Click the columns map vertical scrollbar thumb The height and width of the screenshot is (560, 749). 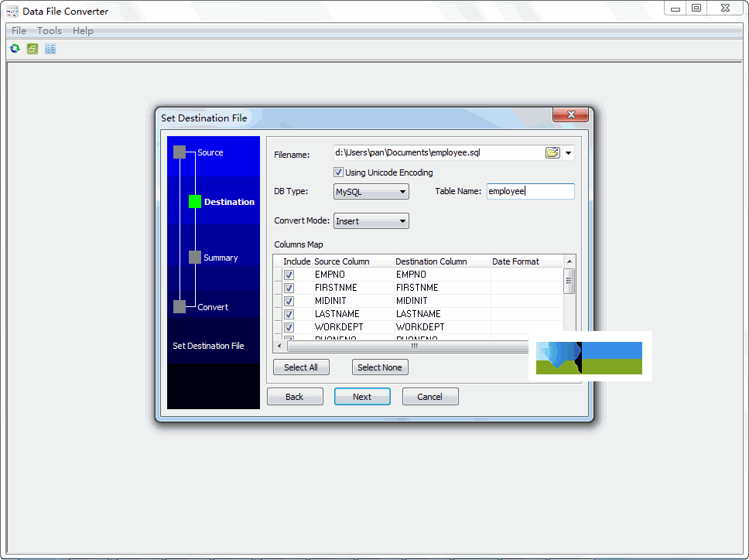[x=569, y=281]
